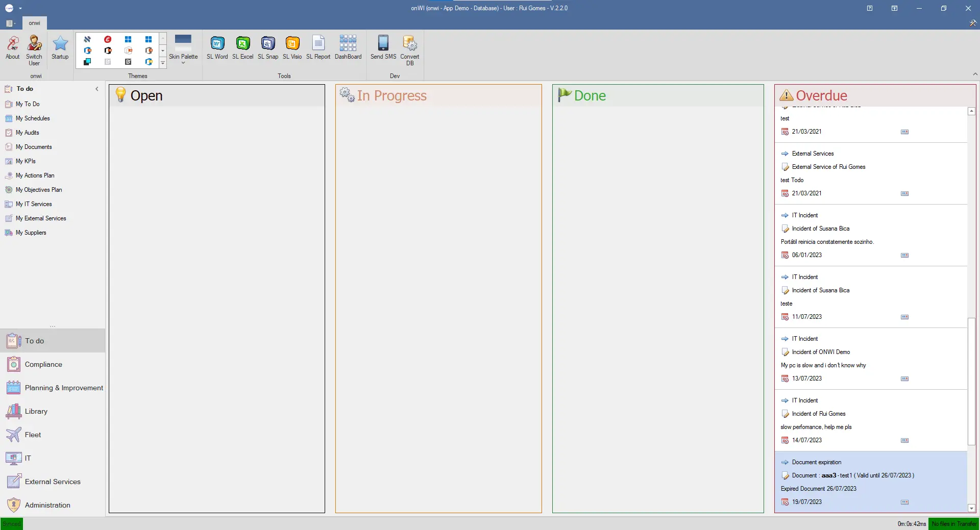Open External Services module in navigation
This screenshot has width=980, height=530.
pyautogui.click(x=53, y=482)
